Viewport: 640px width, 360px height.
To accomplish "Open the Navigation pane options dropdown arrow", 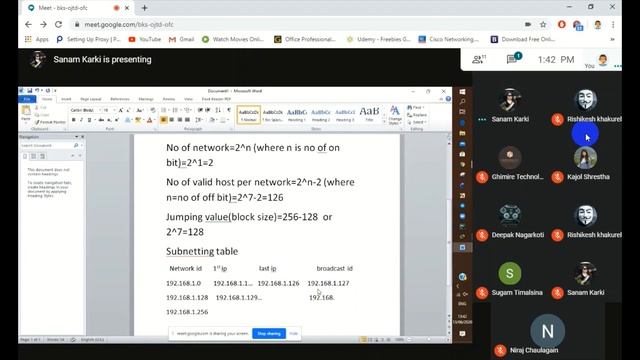I will point(76,137).
